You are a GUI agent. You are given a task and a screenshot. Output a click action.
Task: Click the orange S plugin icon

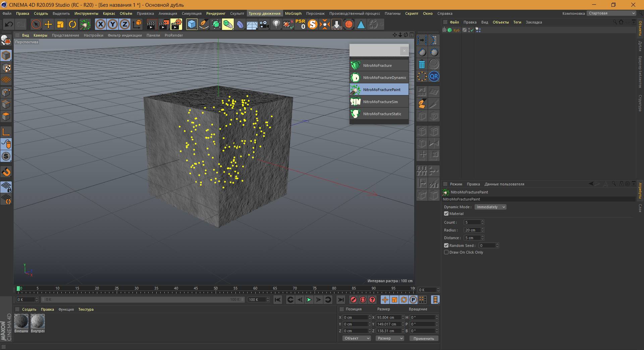[312, 24]
